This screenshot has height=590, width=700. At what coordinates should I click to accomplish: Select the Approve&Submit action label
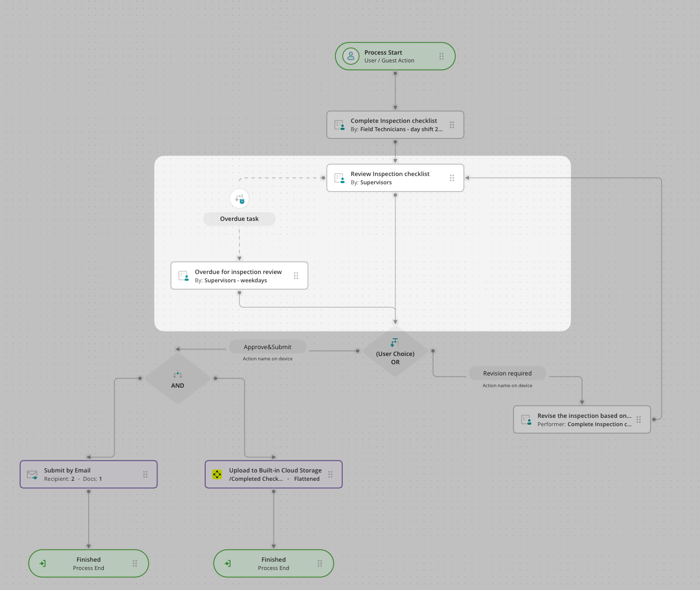click(x=268, y=347)
